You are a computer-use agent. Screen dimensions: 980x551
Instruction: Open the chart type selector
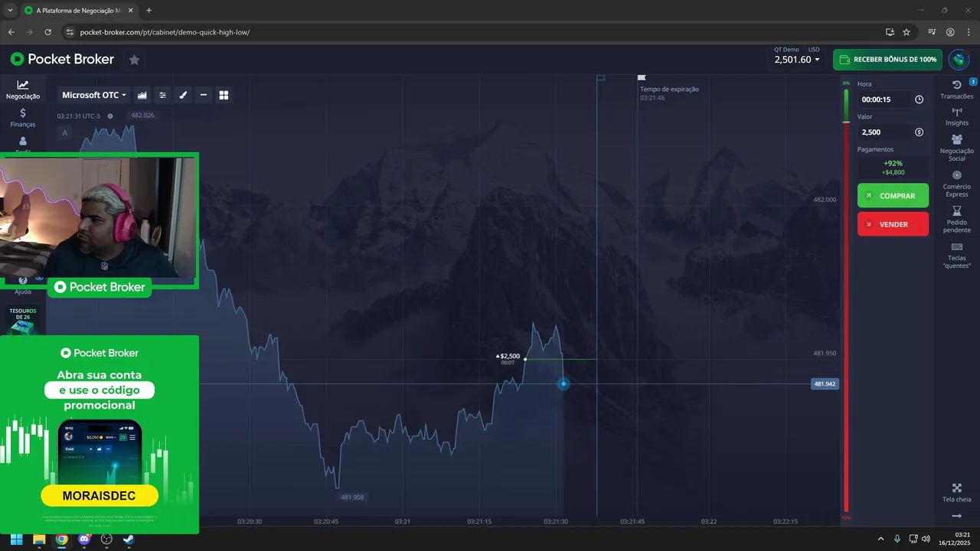tap(142, 95)
